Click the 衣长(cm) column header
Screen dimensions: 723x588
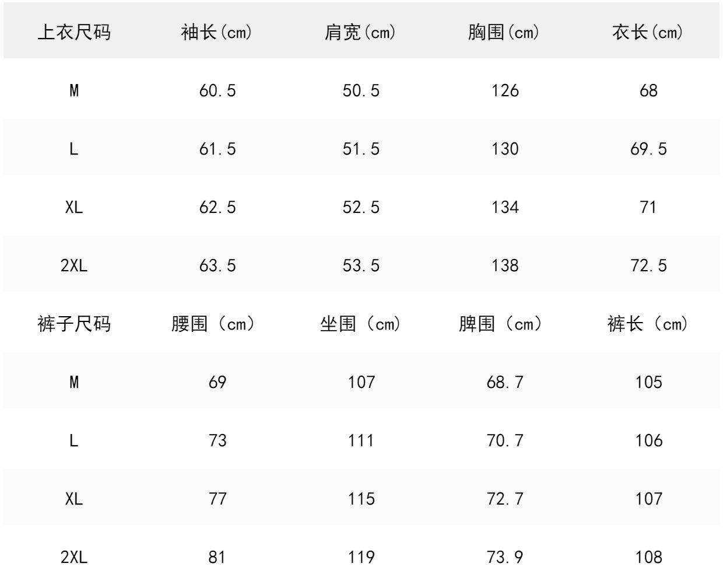pyautogui.click(x=648, y=32)
